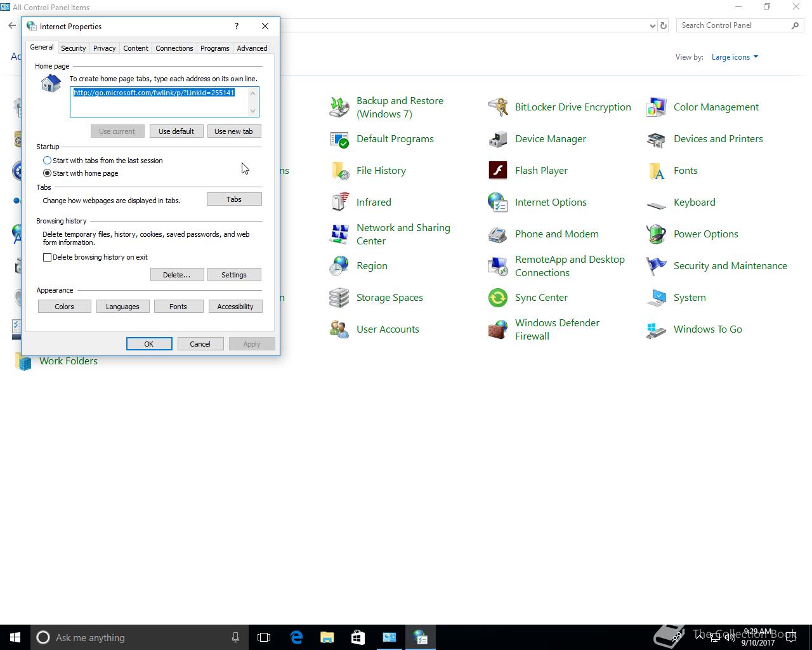Screen dimensions: 812x650
Task: Expand the address bar history dropdown arrow
Action: pos(652,26)
